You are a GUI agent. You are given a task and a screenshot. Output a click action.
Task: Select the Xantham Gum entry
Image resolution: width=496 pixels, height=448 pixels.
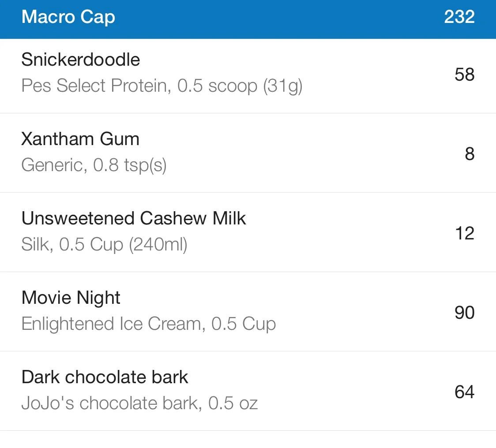pos(248,153)
